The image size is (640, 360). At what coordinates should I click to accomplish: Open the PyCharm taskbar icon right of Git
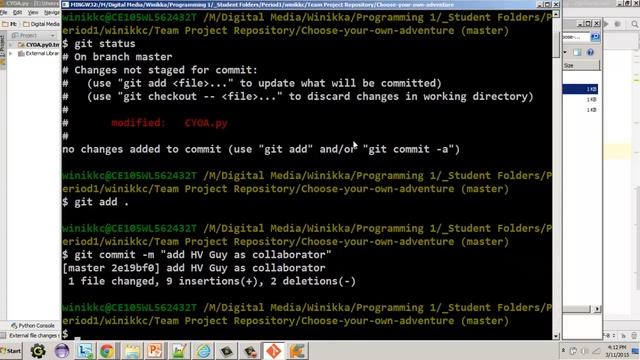coord(297,351)
